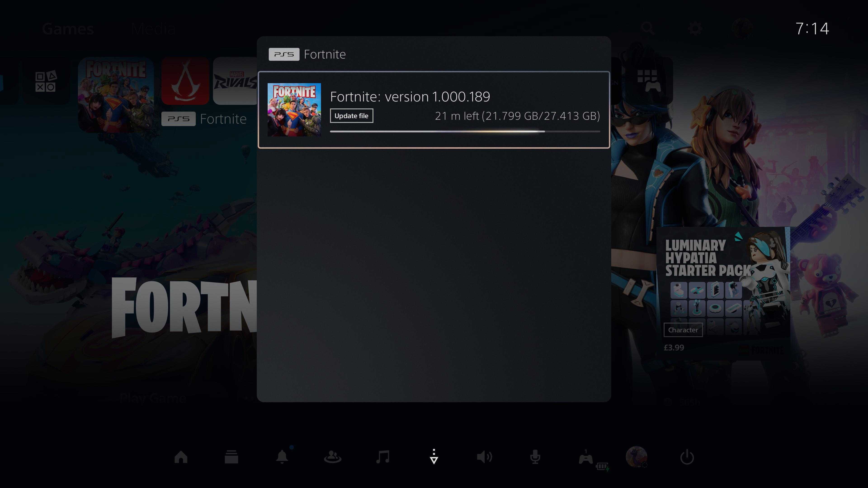Viewport: 868px width, 488px height.
Task: Select the Downloads/Uploads arrow icon
Action: pyautogui.click(x=434, y=457)
